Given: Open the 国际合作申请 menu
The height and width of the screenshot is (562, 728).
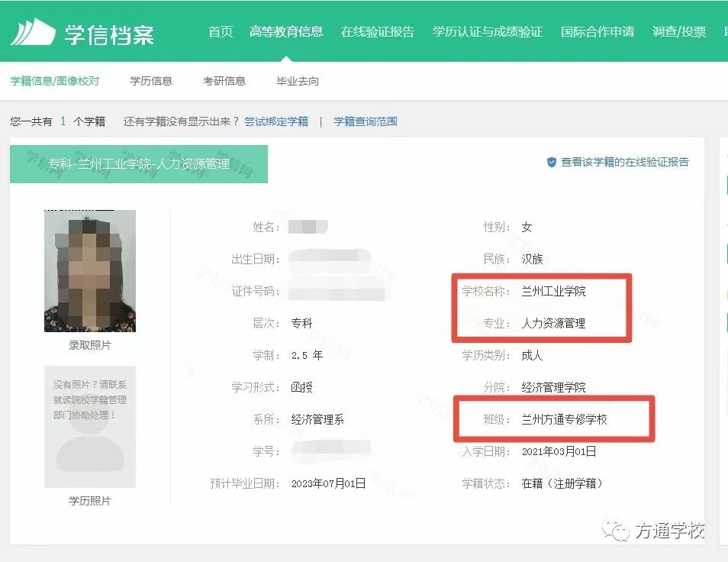Looking at the screenshot, I should 597,32.
